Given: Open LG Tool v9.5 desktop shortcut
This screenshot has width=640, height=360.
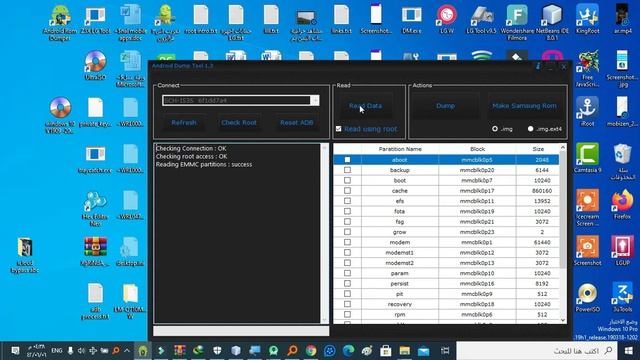Looking at the screenshot, I should coord(482,19).
